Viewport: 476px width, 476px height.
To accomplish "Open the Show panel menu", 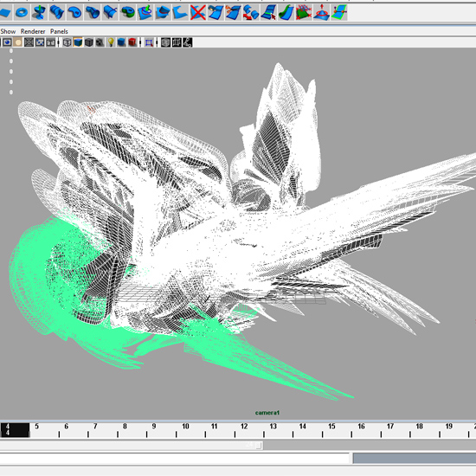I will 8,31.
